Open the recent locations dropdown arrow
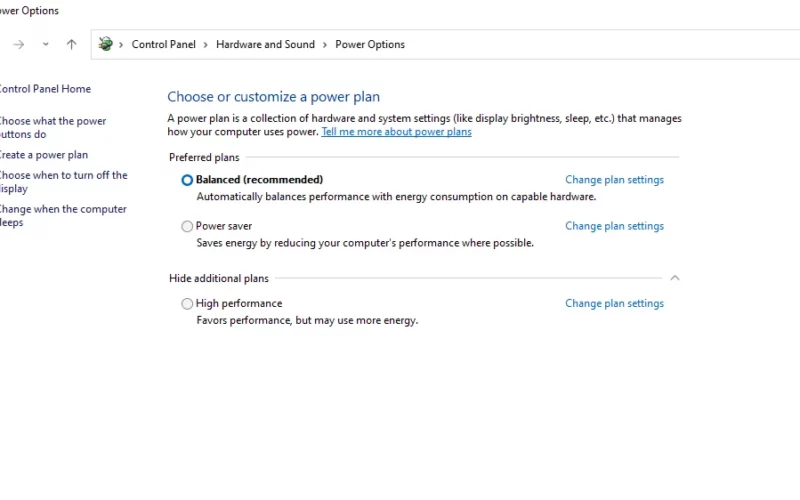The height and width of the screenshot is (500, 800). tap(45, 44)
